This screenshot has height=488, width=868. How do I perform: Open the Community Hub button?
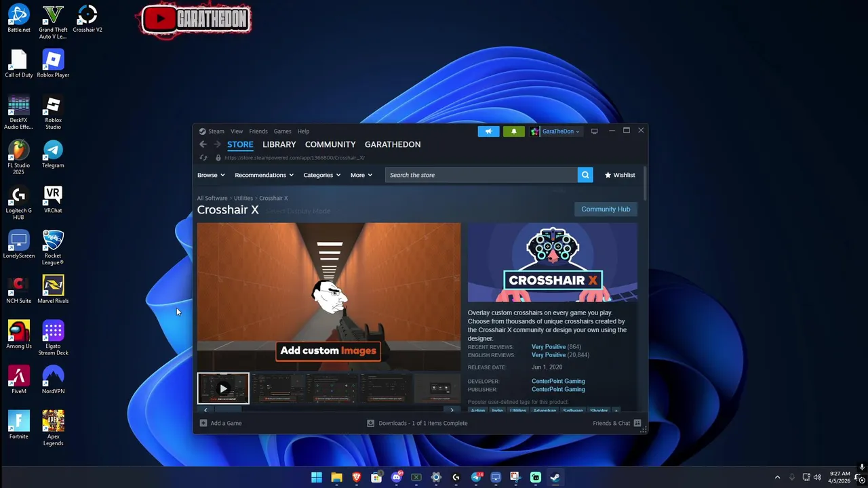[606, 209]
